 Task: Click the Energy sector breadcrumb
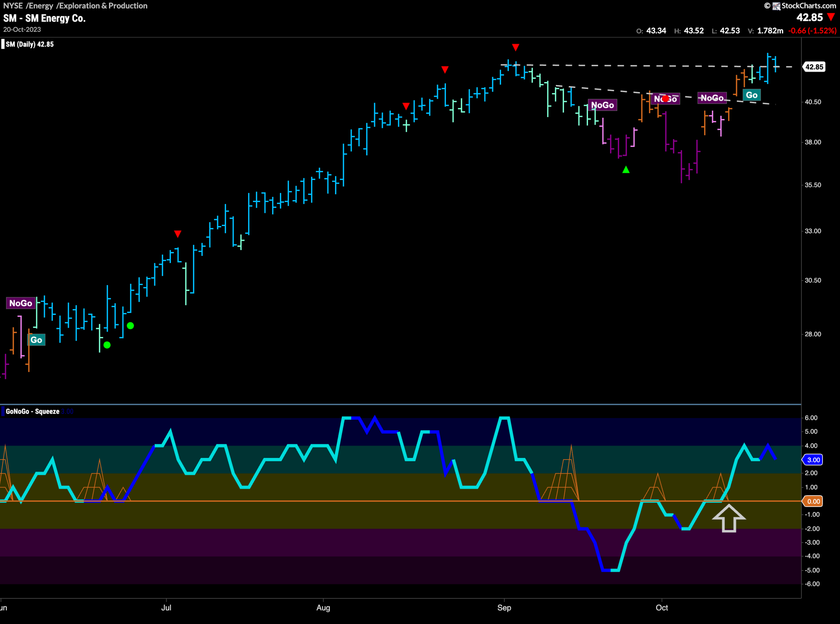click(41, 6)
